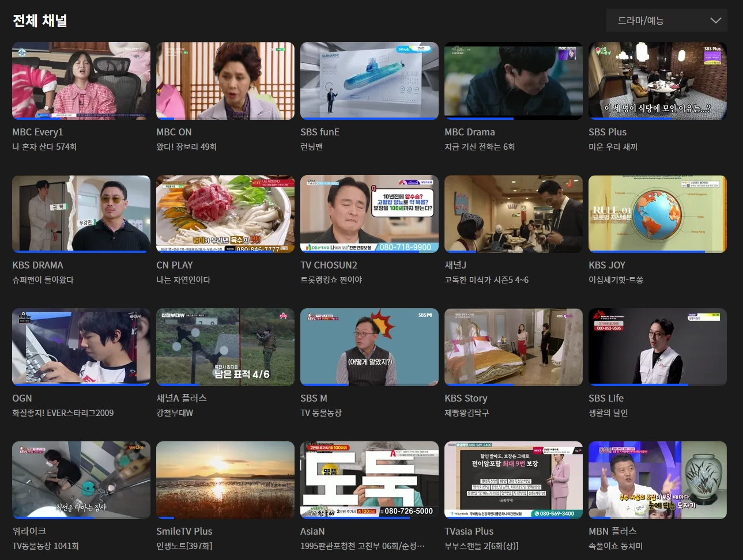Select the KBS Story channel link
This screenshot has height=560, width=743.
tap(466, 398)
